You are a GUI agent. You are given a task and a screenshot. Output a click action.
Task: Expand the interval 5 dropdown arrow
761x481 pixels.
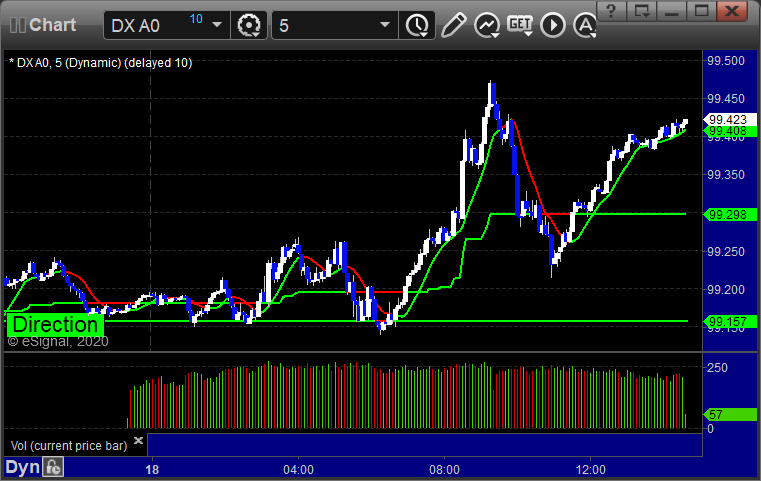click(x=384, y=25)
